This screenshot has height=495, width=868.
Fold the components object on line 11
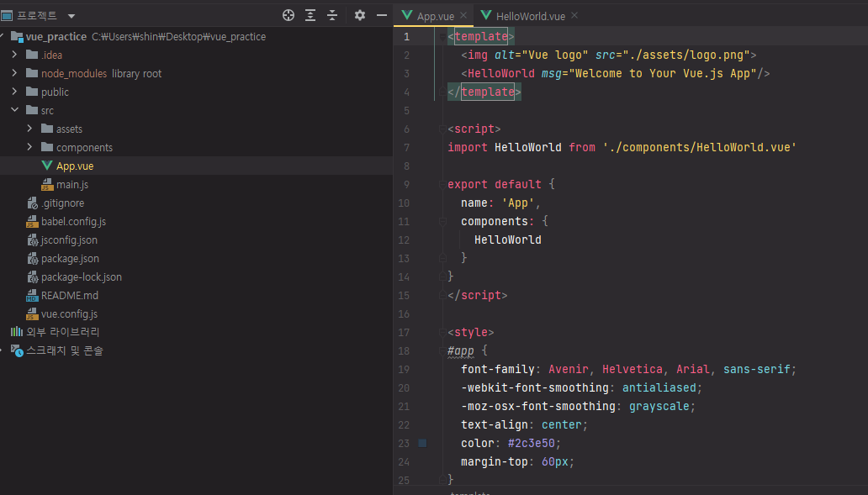pyautogui.click(x=442, y=221)
